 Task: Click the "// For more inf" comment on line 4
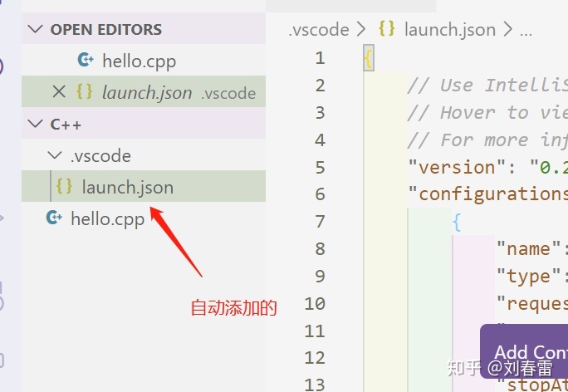pos(487,140)
